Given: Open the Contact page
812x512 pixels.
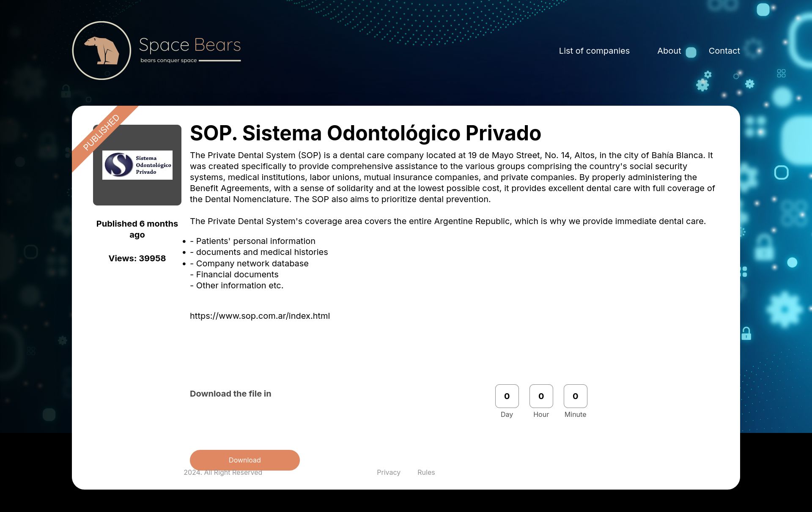Looking at the screenshot, I should tap(724, 51).
